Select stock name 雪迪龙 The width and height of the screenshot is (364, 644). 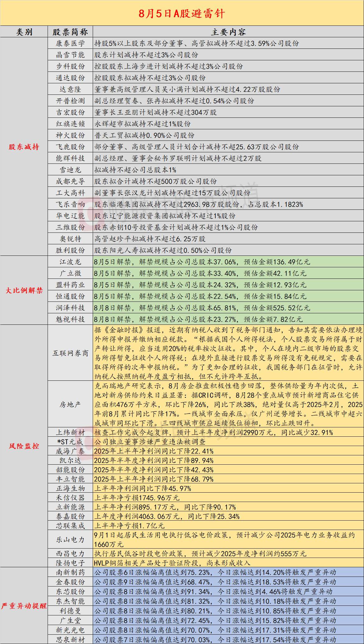tap(70, 170)
